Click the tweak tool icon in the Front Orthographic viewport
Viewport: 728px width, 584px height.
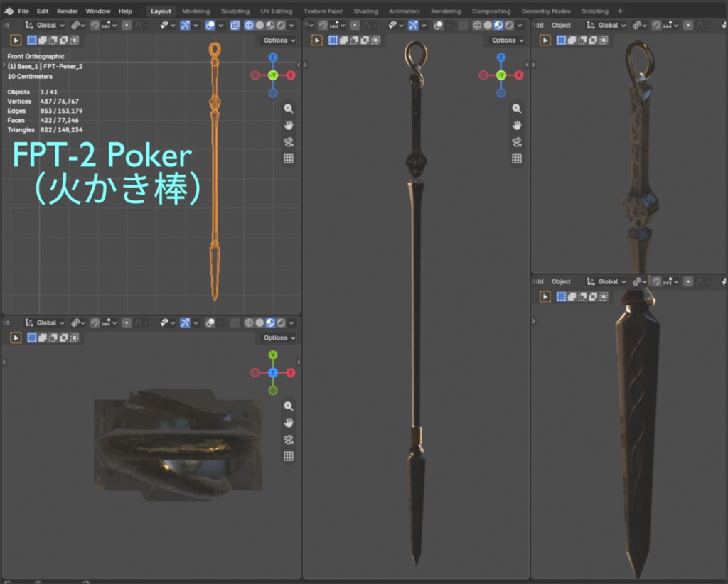tap(16, 40)
